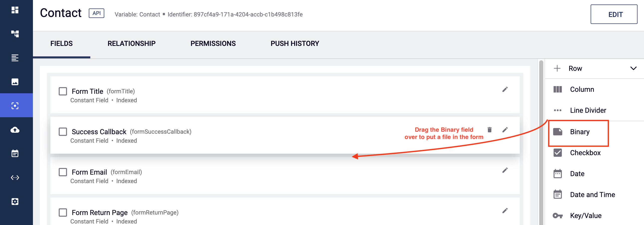Expand the Row dropdown chevron
The image size is (644, 225).
pyautogui.click(x=633, y=69)
